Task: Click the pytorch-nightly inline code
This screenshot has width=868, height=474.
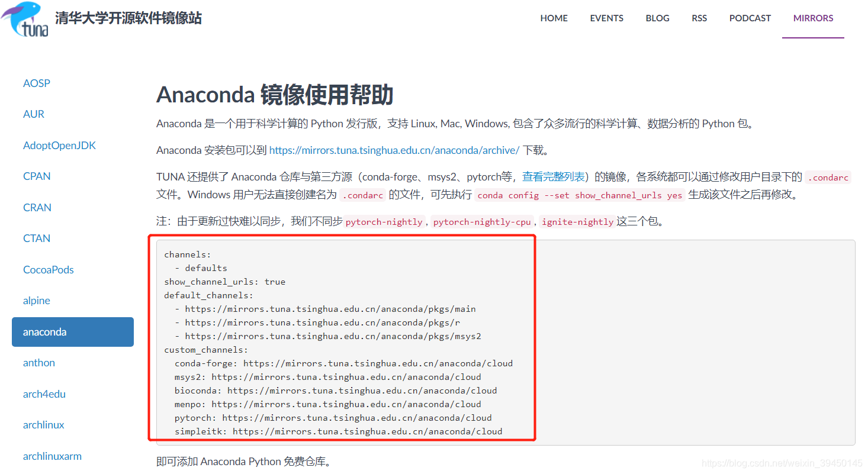Action: pyautogui.click(x=384, y=222)
